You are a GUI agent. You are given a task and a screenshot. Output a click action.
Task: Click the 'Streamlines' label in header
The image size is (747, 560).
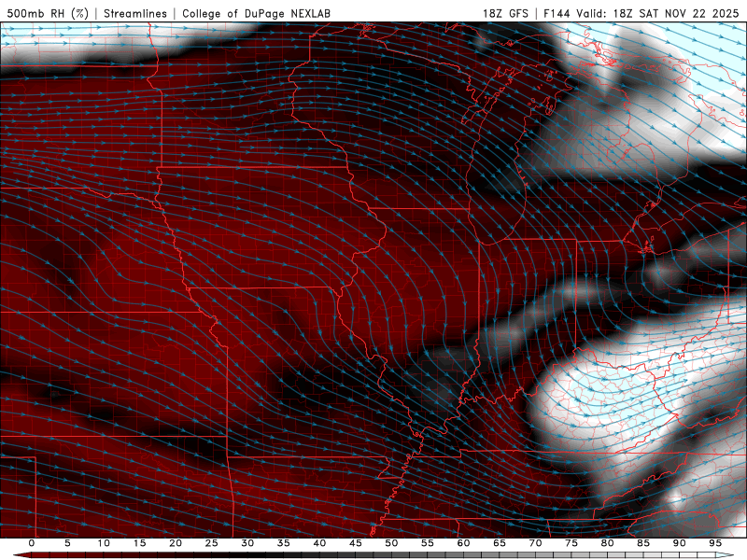(x=135, y=13)
